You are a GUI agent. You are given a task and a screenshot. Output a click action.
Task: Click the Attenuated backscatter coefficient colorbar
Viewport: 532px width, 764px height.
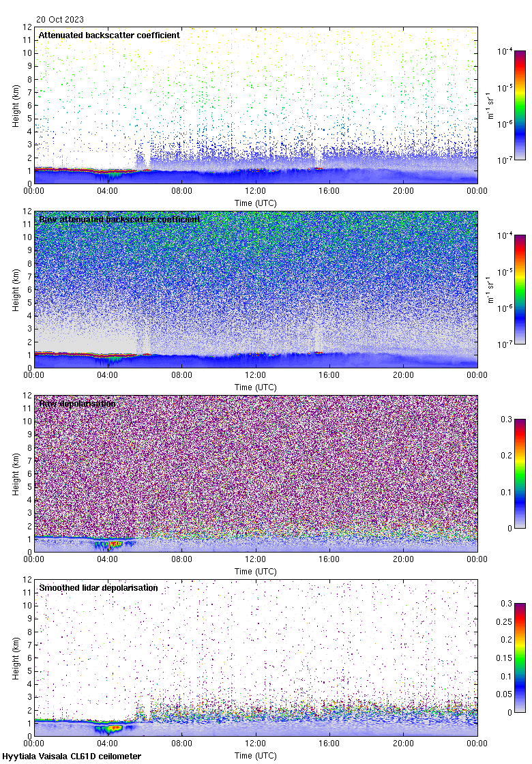[520, 105]
